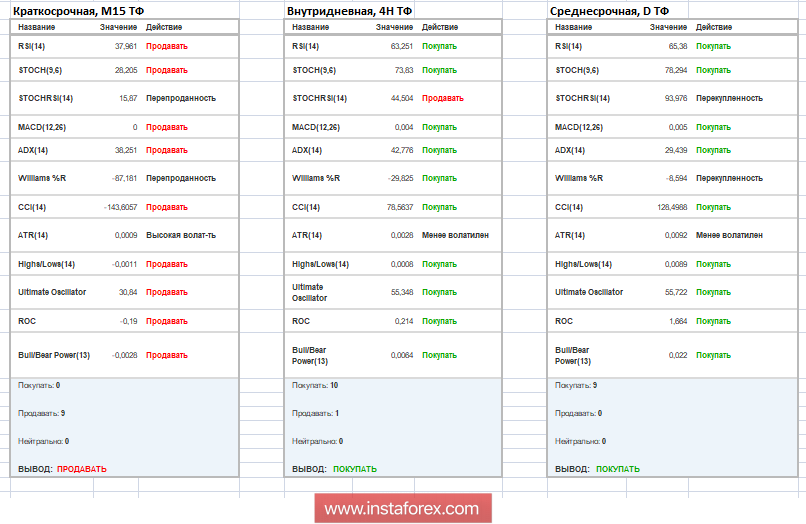Select Williams %R value -87,181

pyautogui.click(x=124, y=178)
